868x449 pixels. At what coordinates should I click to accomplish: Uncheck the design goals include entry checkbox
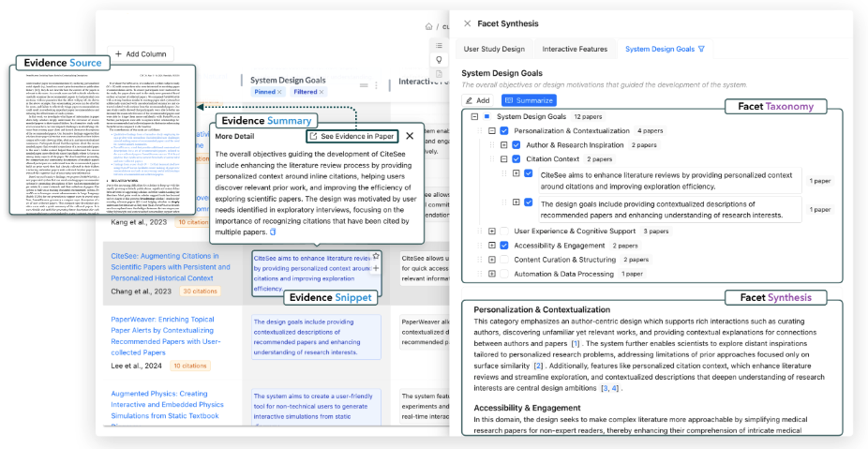point(528,202)
